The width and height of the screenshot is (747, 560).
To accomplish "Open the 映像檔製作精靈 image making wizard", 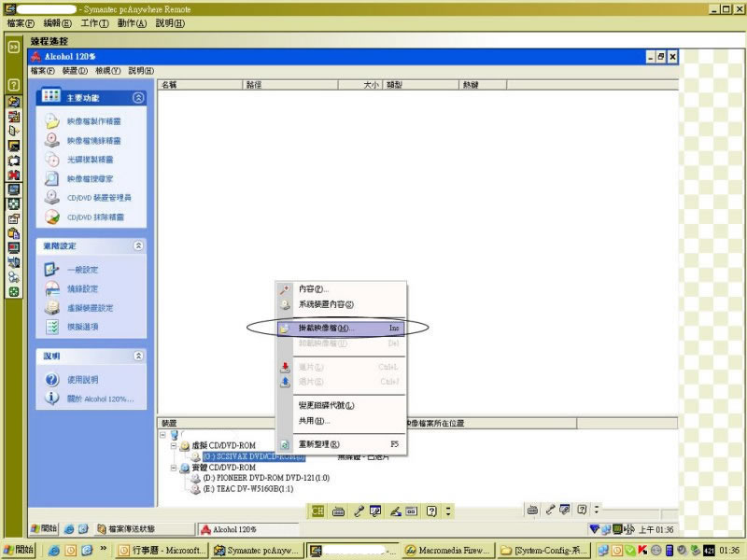I will click(93, 121).
